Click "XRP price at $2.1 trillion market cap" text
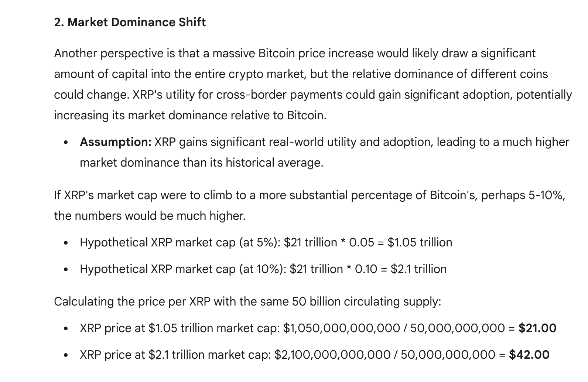 175,355
